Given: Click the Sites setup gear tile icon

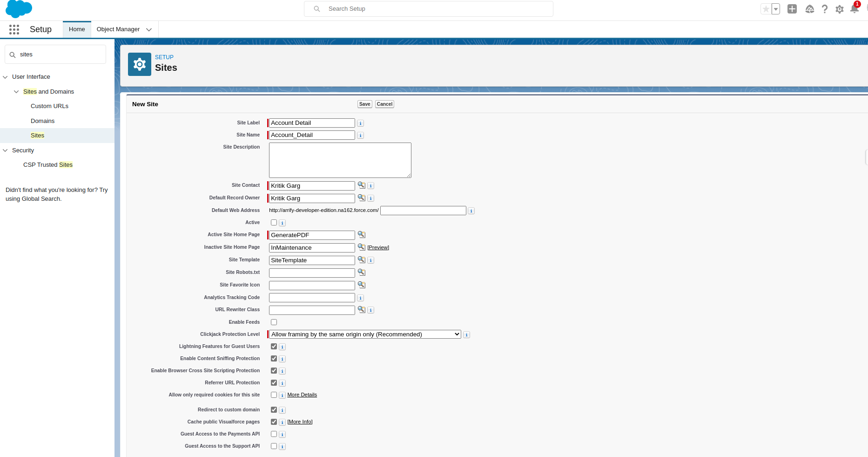Looking at the screenshot, I should click(x=140, y=64).
